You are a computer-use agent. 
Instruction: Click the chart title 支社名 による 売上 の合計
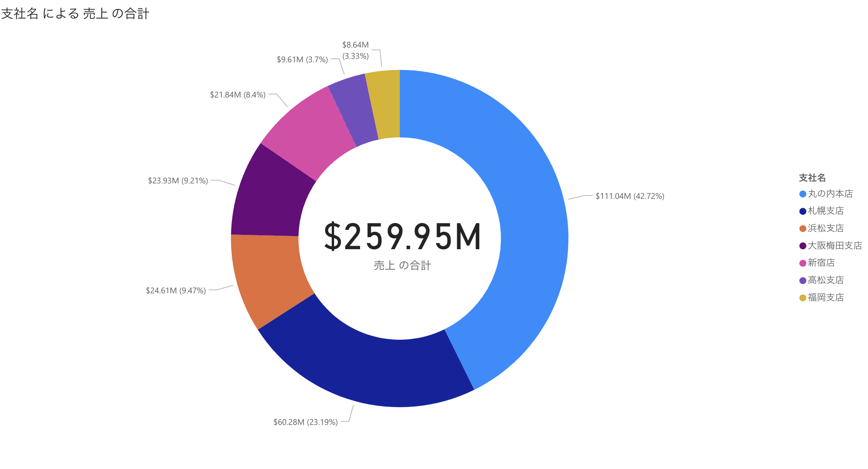coord(75,14)
